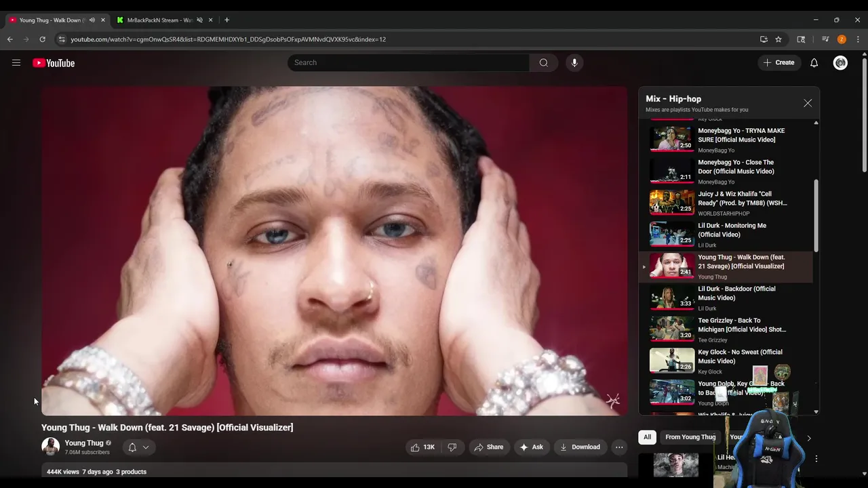This screenshot has width=868, height=488.
Task: Download the video
Action: [x=580, y=447]
